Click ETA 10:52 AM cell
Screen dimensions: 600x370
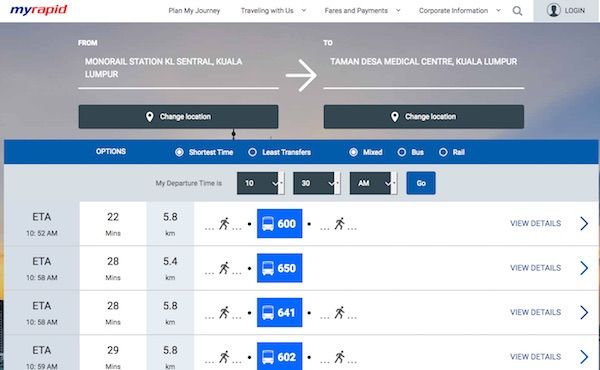pyautogui.click(x=42, y=224)
